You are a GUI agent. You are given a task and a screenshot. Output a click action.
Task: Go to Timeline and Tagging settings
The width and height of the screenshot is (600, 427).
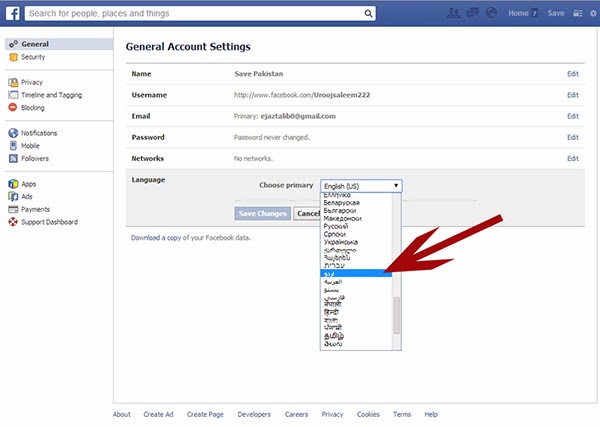click(x=51, y=95)
